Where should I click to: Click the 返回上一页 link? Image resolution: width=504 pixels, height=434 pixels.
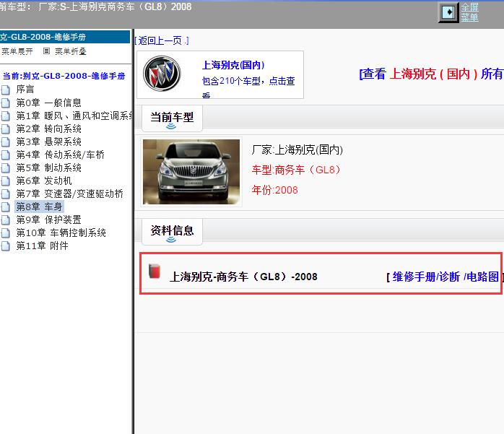pyautogui.click(x=162, y=40)
